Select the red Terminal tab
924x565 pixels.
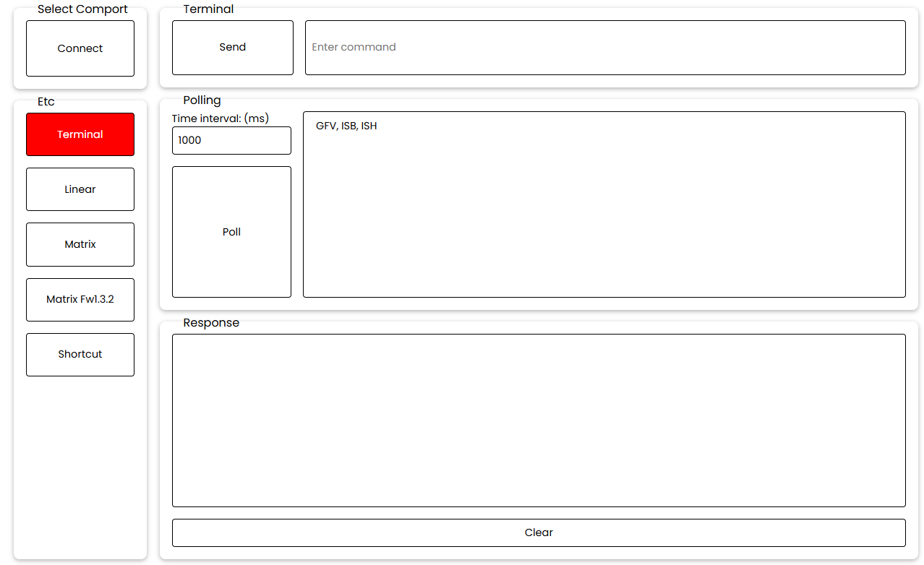click(x=80, y=134)
